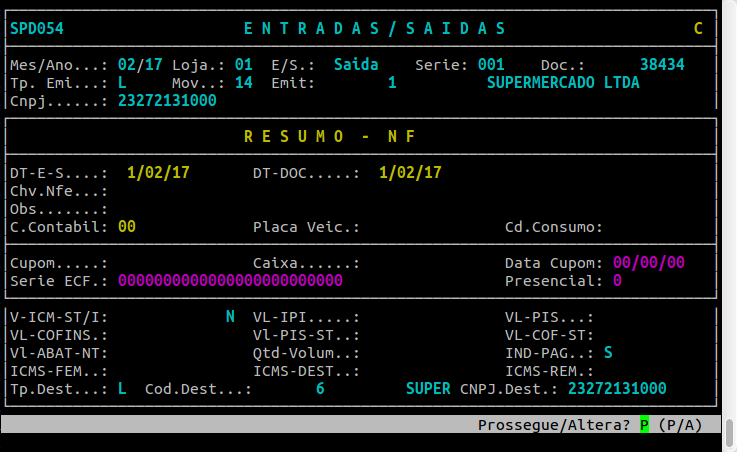Click the E/S value Saida
Image resolution: width=737 pixels, height=452 pixels.
pyautogui.click(x=356, y=65)
